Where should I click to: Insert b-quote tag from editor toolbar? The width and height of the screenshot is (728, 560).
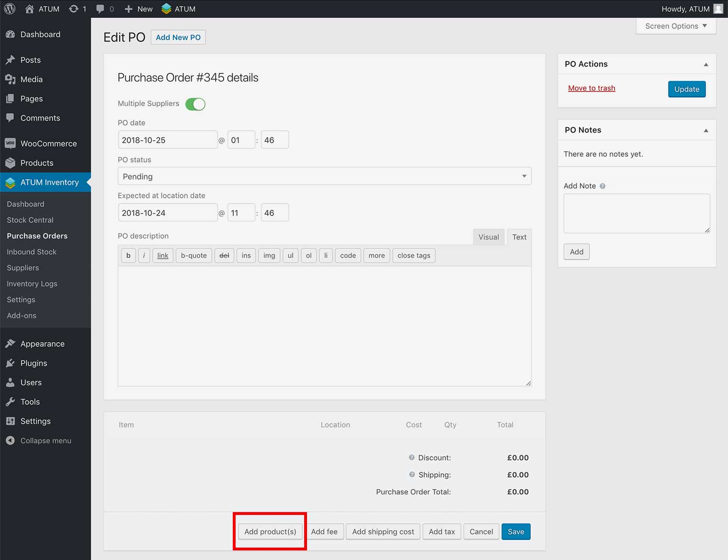click(193, 256)
